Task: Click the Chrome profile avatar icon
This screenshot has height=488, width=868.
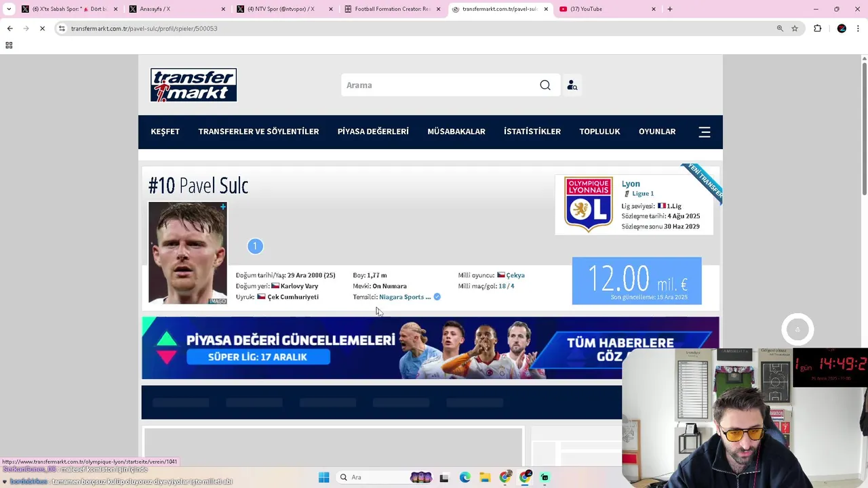Action: [842, 28]
